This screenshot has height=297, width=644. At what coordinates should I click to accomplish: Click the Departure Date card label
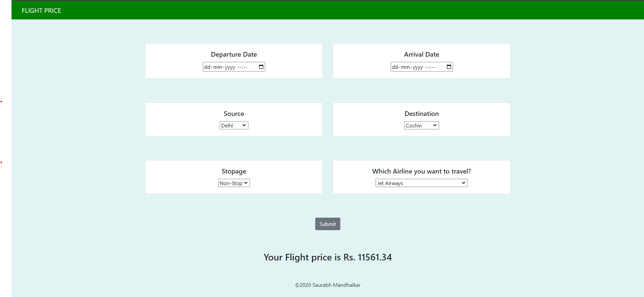point(234,54)
